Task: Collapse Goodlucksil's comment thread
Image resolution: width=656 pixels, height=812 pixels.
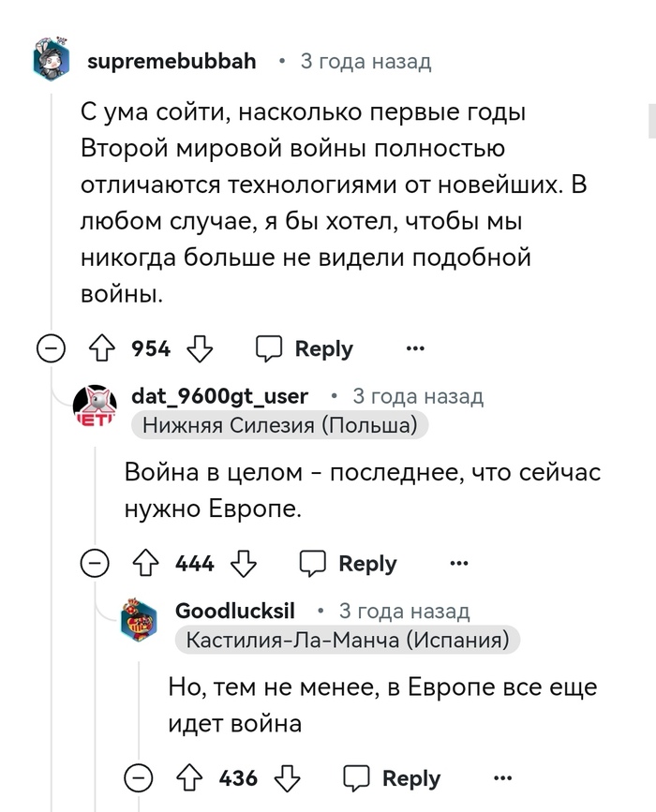Action: point(139,778)
